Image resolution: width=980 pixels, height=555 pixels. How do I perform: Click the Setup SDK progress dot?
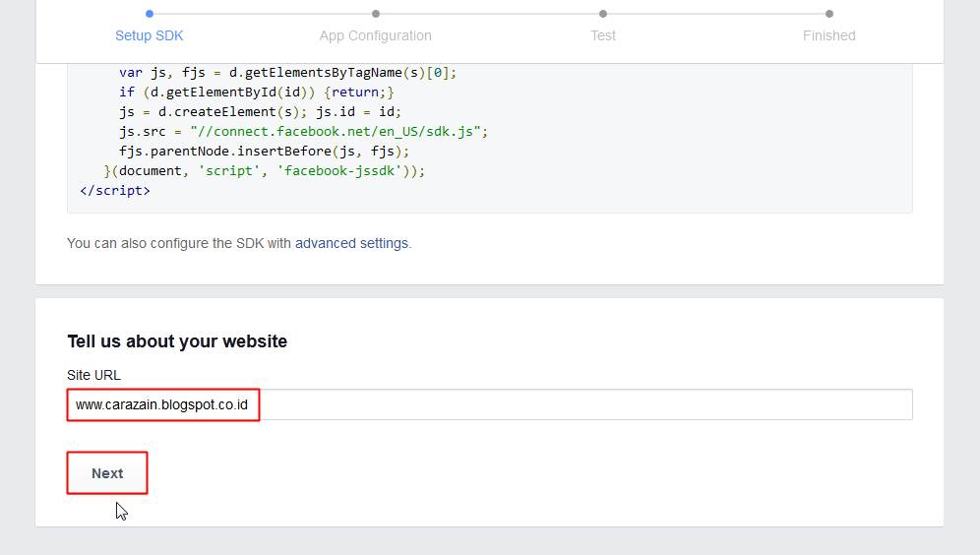150,14
